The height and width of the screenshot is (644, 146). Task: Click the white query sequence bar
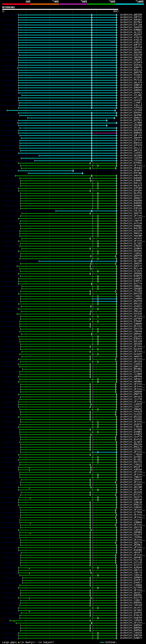tap(60, 9)
